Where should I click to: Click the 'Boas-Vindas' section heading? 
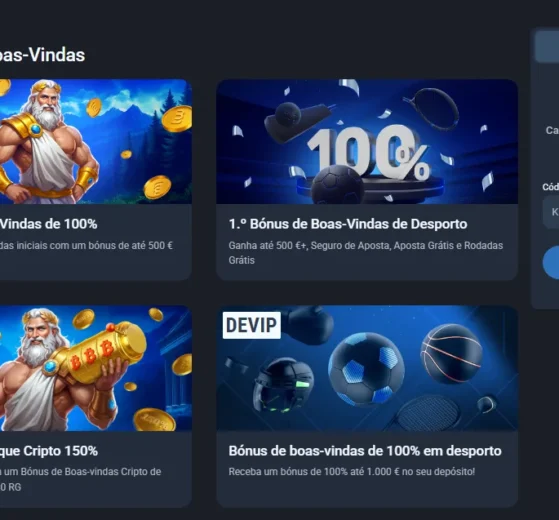click(x=42, y=55)
